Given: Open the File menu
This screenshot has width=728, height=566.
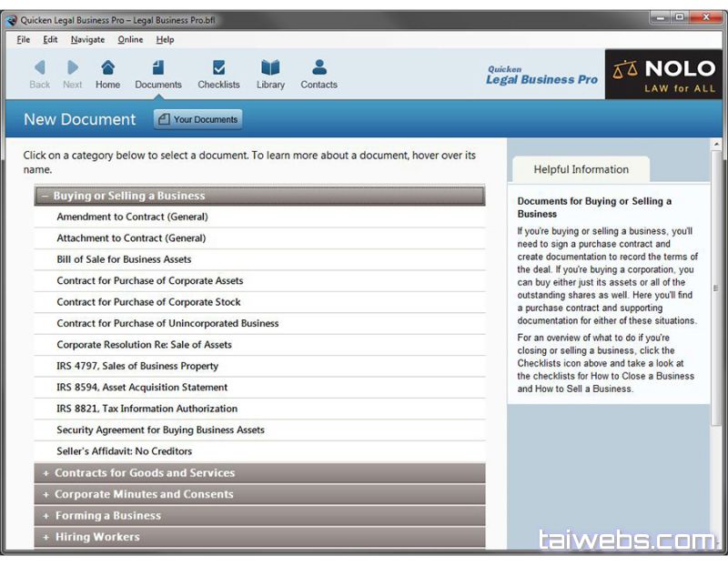Looking at the screenshot, I should click(24, 40).
